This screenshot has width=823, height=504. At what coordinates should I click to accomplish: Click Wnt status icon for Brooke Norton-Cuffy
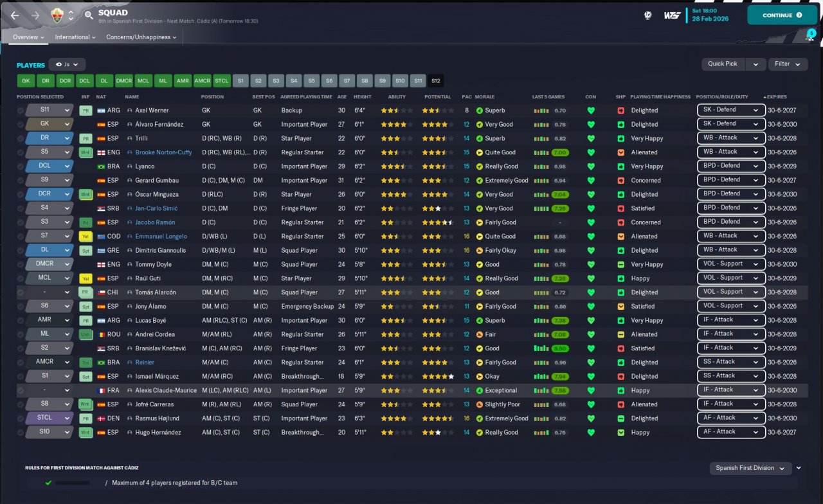86,152
